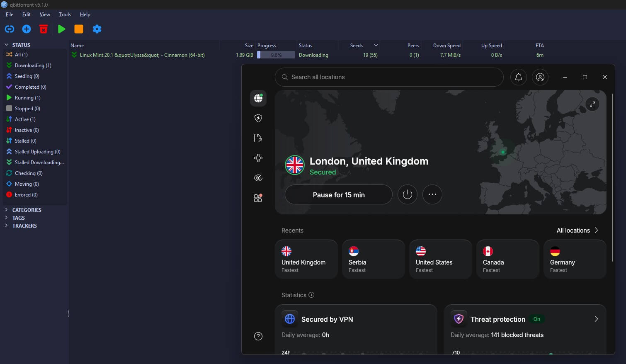Viewport: 626px width, 364px height.
Task: Click the Linux Mint torrent progress bar
Action: 276,55
